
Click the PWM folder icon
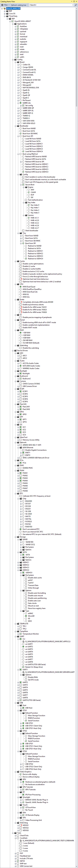coord(18,470)
